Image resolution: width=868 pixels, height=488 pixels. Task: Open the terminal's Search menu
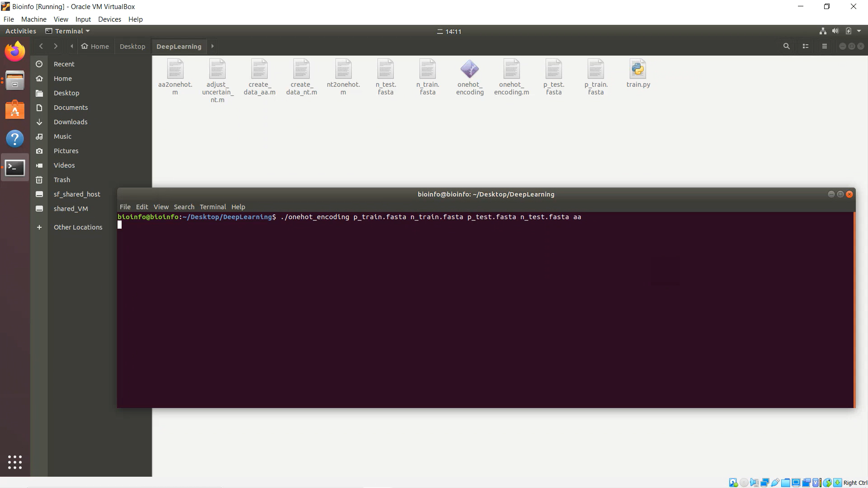point(184,207)
